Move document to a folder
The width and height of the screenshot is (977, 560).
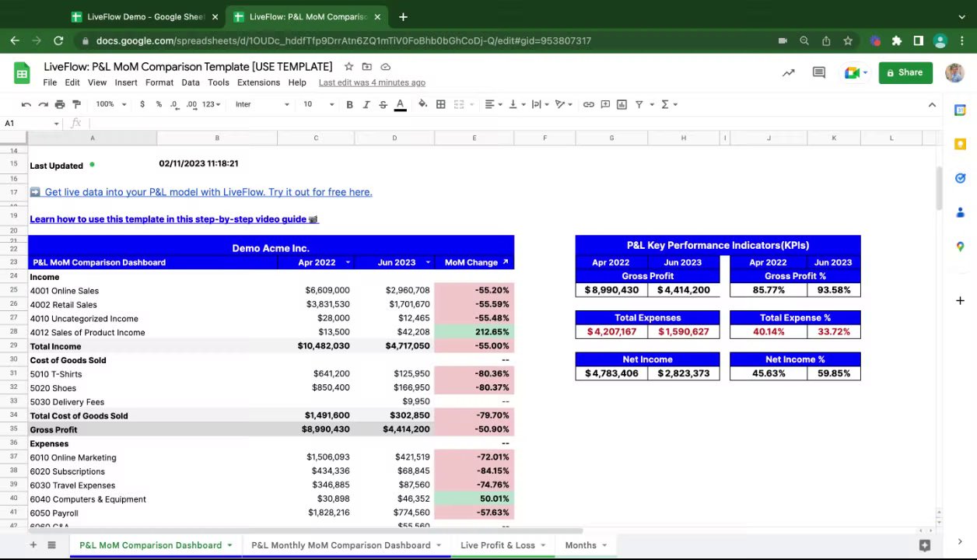(367, 67)
